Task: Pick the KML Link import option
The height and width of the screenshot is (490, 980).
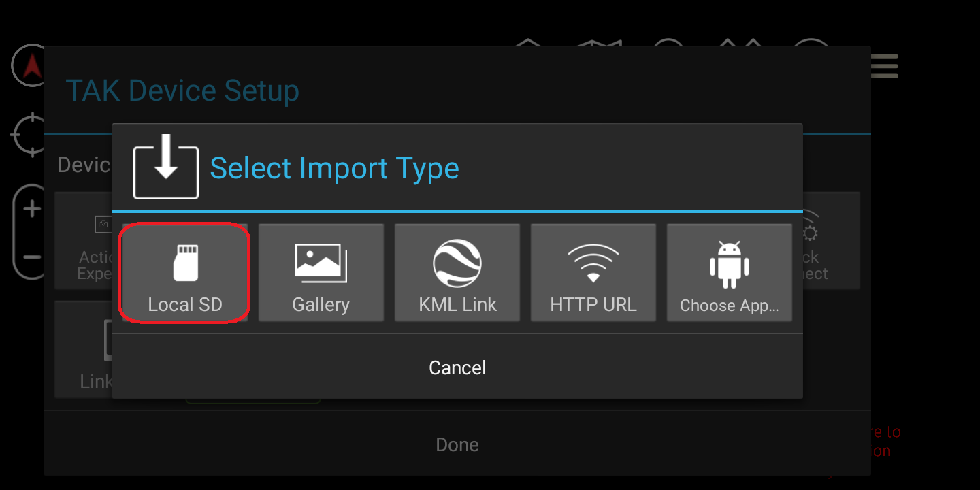Action: pyautogui.click(x=457, y=272)
